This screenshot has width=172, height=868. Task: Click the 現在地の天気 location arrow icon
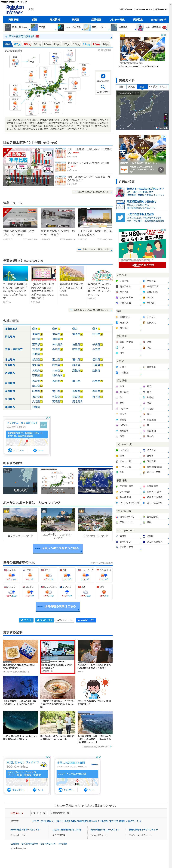(x=103, y=76)
